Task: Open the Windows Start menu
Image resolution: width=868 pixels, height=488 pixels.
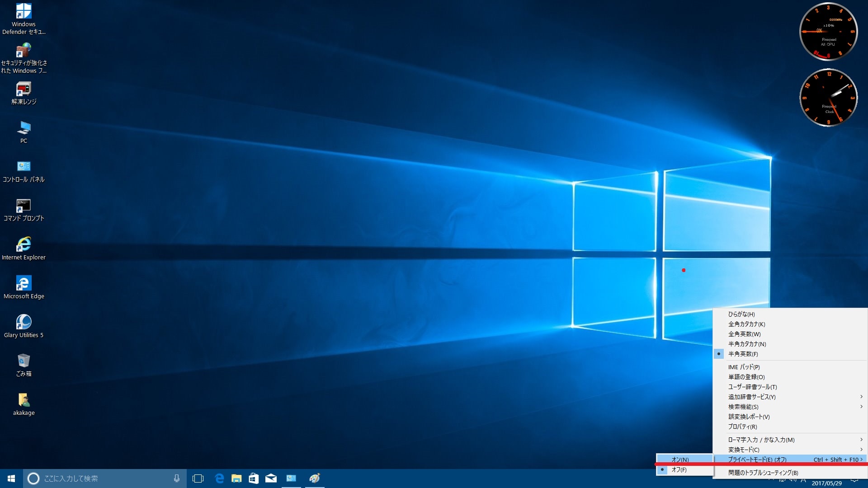Action: click(x=11, y=479)
